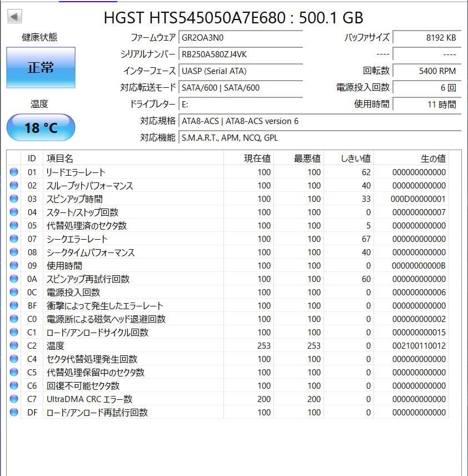Expand the 対応転送モード field

(239, 87)
